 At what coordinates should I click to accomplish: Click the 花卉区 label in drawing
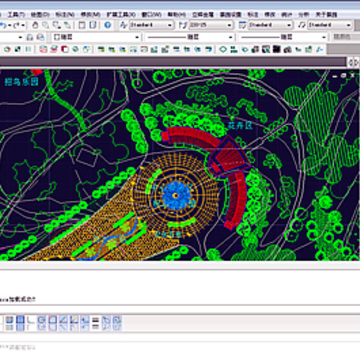[x=240, y=125]
